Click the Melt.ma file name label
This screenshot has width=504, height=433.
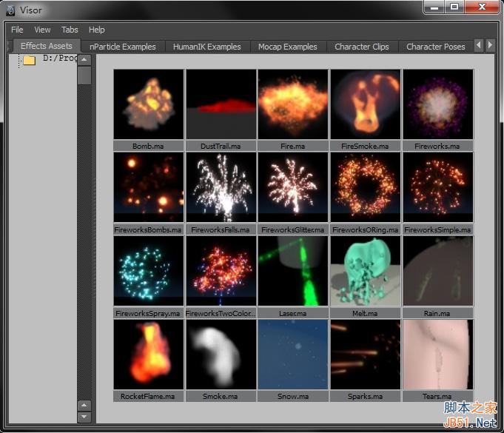pos(365,313)
